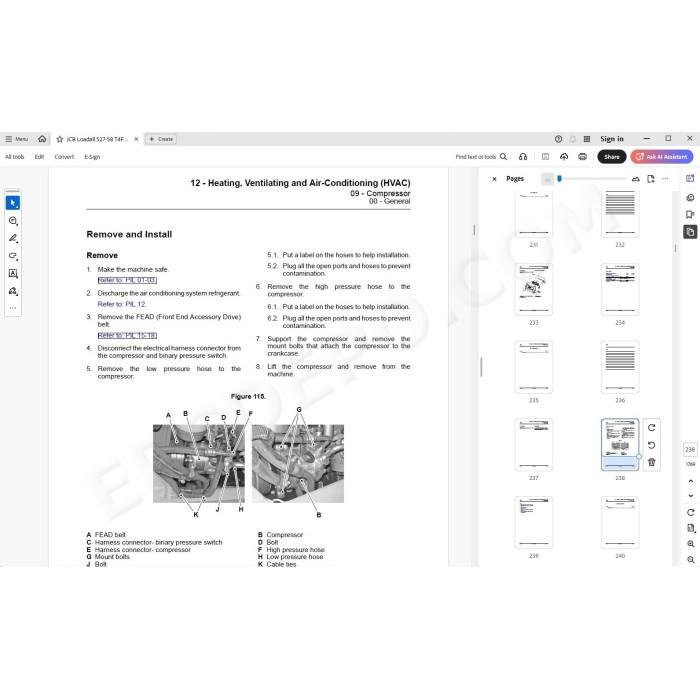
Task: Open the E-Sign tab
Action: pyautogui.click(x=92, y=157)
